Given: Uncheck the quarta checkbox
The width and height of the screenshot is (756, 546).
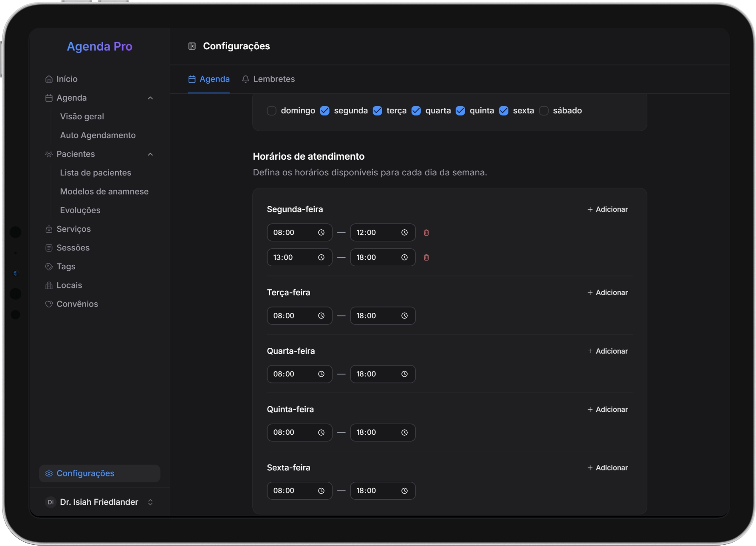Looking at the screenshot, I should point(416,111).
